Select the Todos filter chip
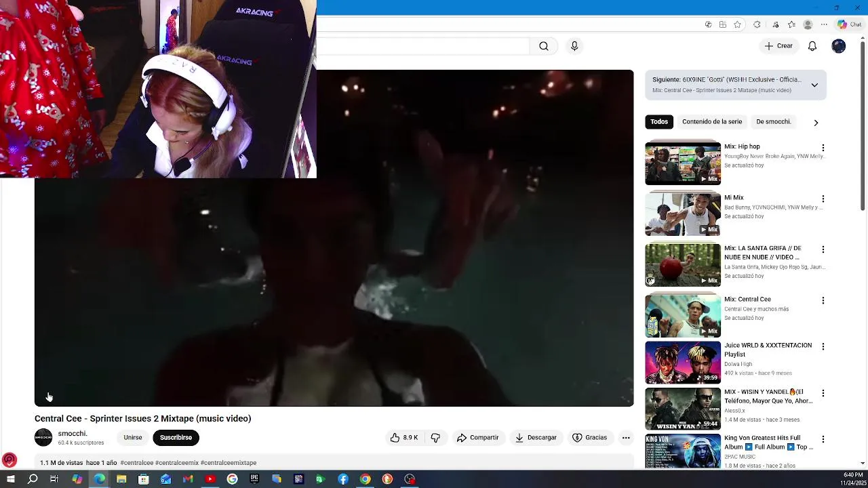This screenshot has height=488, width=868. pyautogui.click(x=659, y=122)
